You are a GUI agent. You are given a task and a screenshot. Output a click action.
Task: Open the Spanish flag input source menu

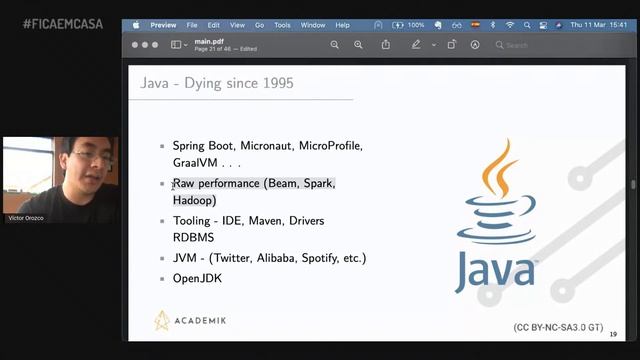476,25
